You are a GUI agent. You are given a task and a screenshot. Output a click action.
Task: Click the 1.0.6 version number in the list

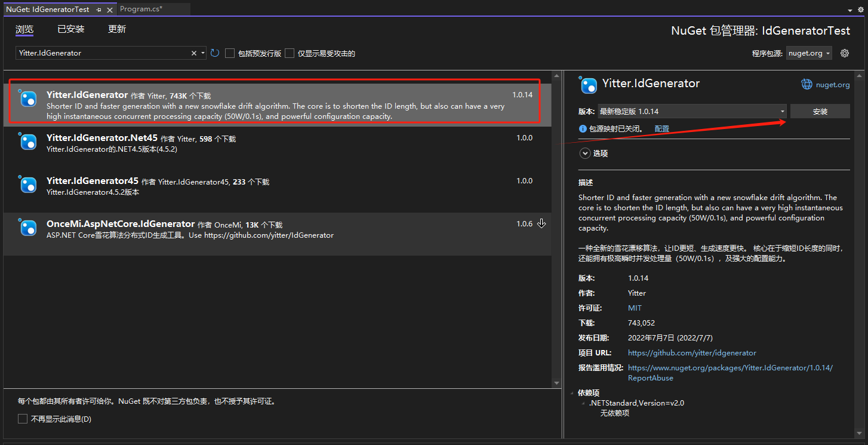(525, 224)
